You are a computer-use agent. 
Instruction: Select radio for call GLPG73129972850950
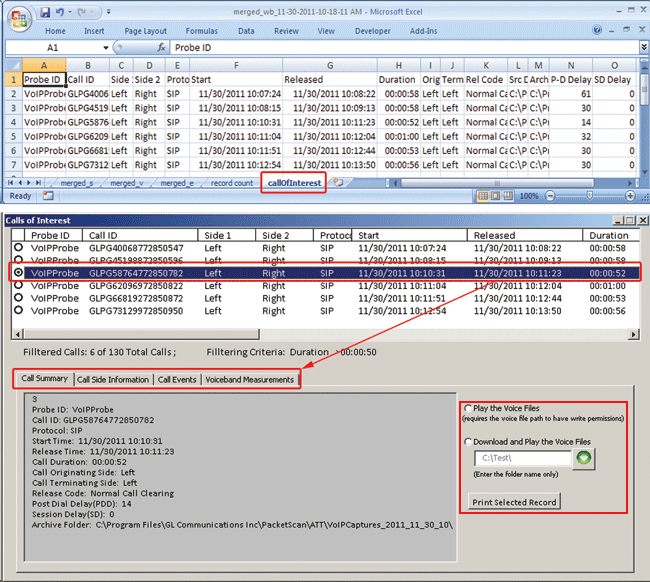[18, 310]
